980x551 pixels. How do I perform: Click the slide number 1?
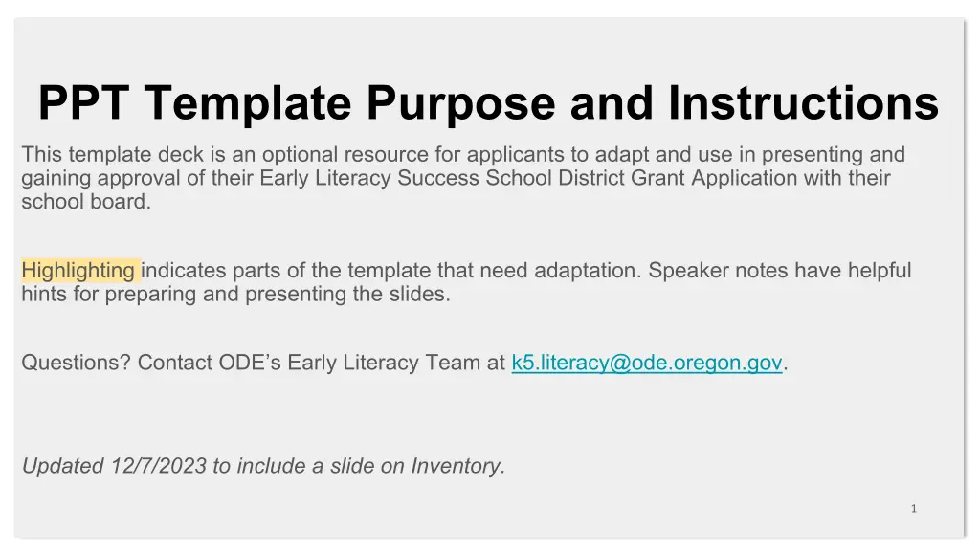pyautogui.click(x=913, y=508)
